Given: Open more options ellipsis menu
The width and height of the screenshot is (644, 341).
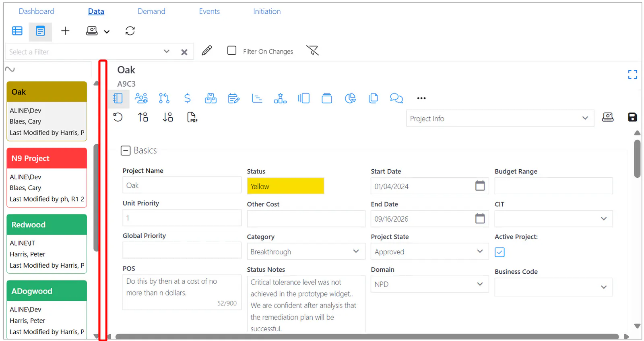Looking at the screenshot, I should pos(421,98).
